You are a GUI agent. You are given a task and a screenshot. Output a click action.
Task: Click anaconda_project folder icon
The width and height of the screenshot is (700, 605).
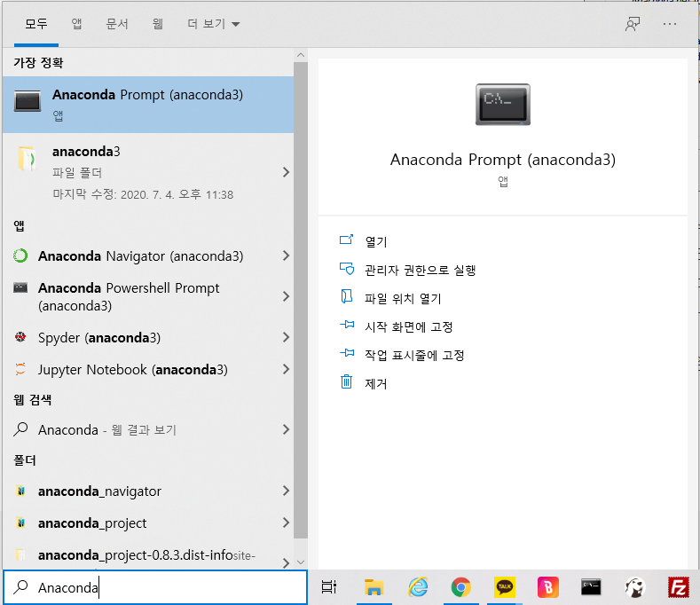20,522
